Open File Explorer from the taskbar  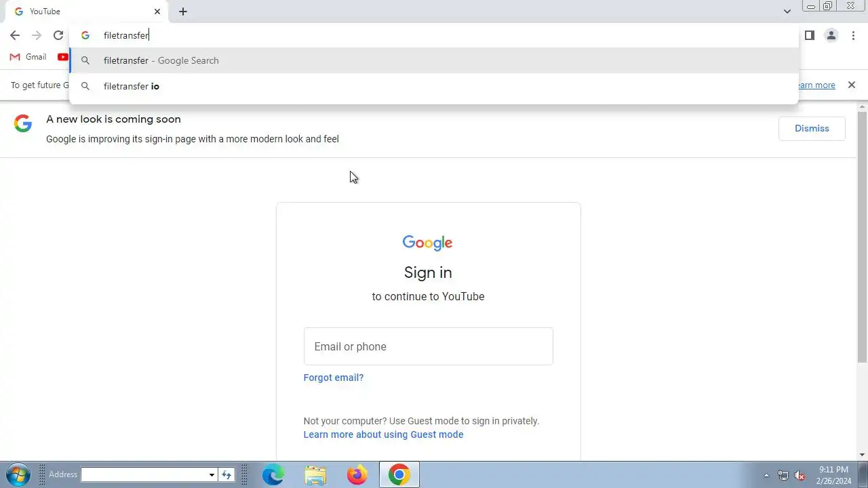pyautogui.click(x=315, y=475)
